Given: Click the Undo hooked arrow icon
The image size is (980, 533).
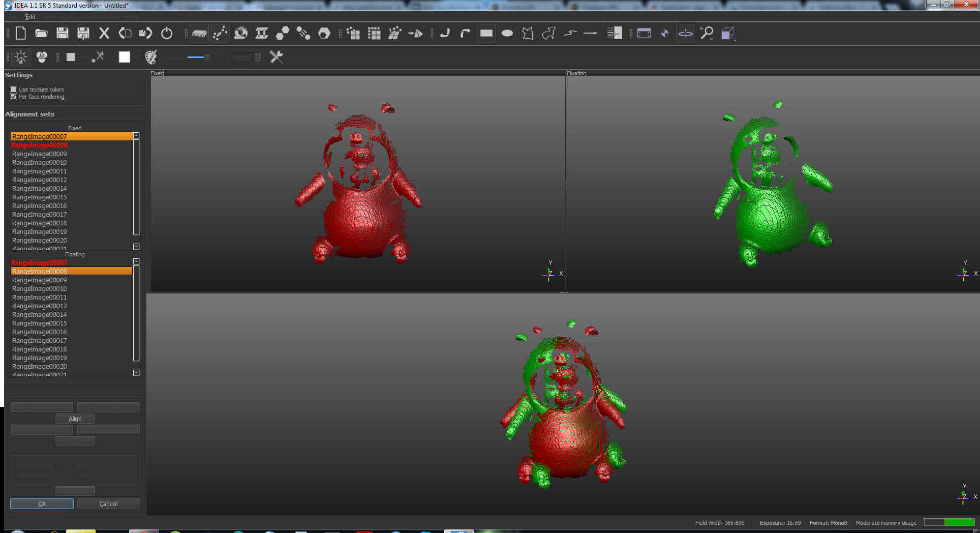Looking at the screenshot, I should click(x=445, y=34).
